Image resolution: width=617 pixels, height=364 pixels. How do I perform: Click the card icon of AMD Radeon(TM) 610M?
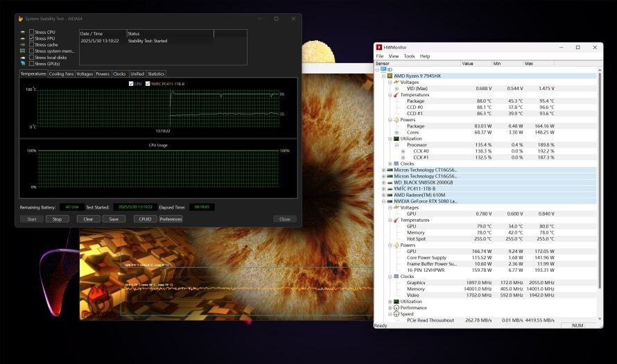pyautogui.click(x=390, y=196)
